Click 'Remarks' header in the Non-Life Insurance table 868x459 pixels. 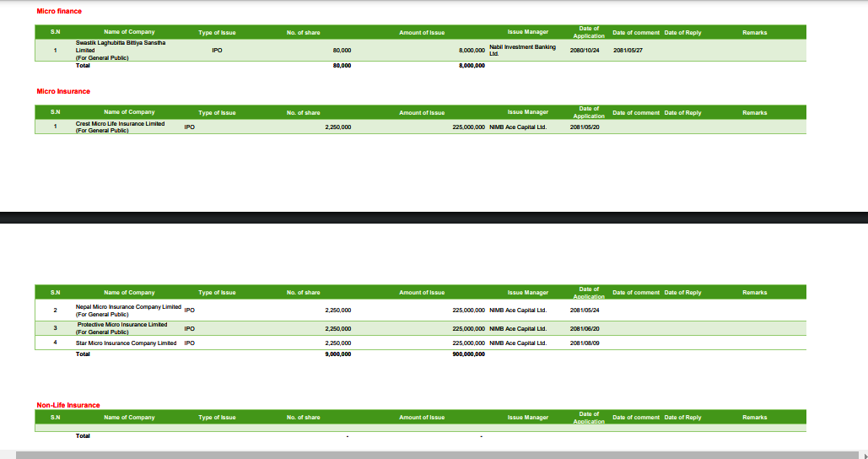[754, 418]
